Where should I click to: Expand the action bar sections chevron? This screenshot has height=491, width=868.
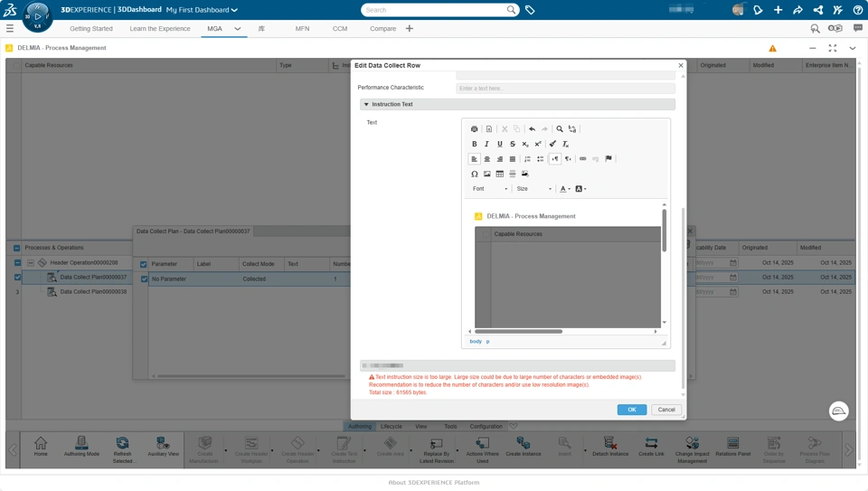click(x=514, y=426)
